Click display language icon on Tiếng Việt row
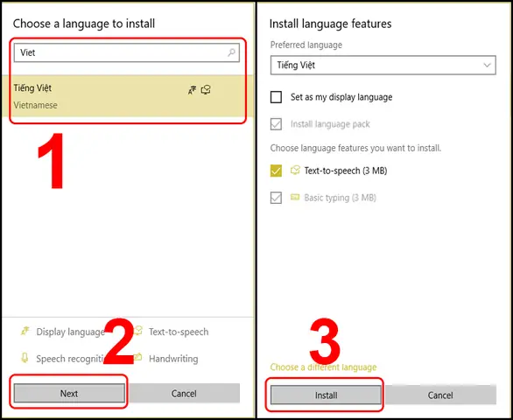Viewport: 513px width, 420px height. click(x=192, y=90)
